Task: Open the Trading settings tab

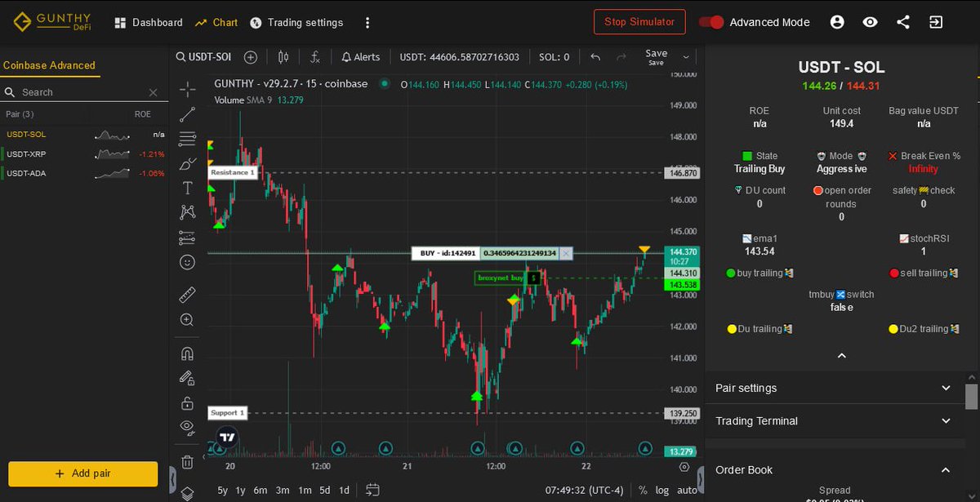Action: (x=296, y=22)
